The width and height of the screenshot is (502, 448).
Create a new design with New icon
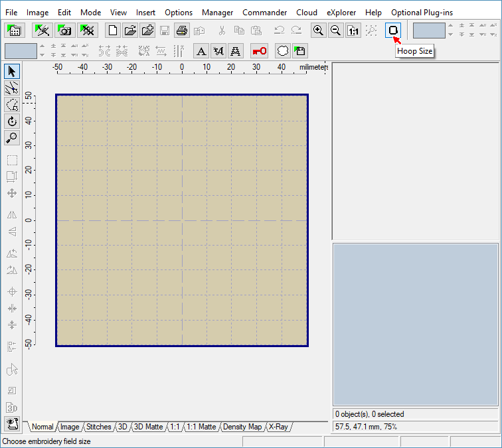point(113,31)
